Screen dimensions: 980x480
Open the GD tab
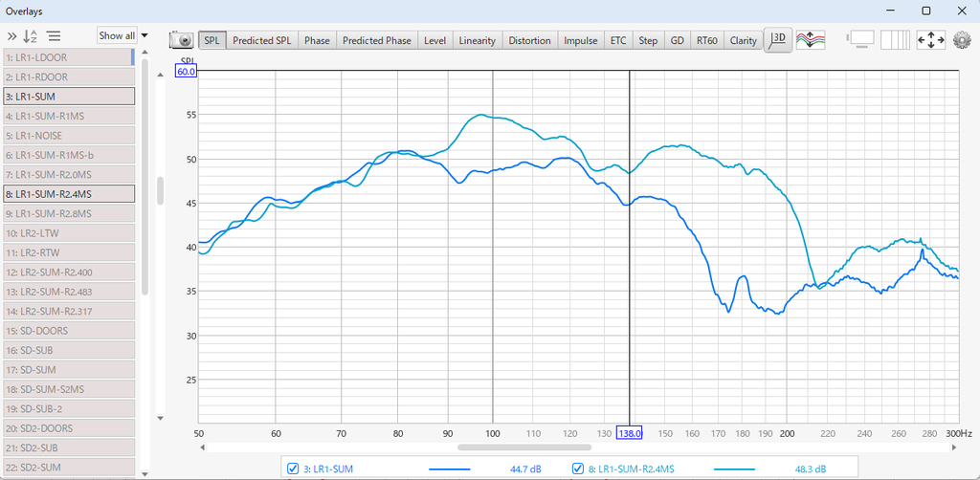point(677,40)
